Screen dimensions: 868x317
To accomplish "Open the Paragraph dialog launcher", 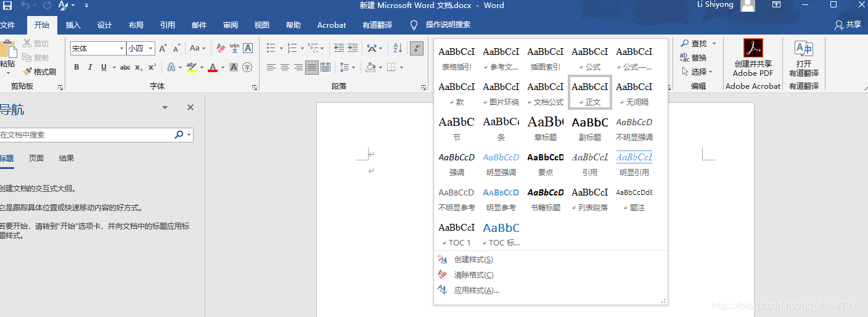I will [422, 88].
